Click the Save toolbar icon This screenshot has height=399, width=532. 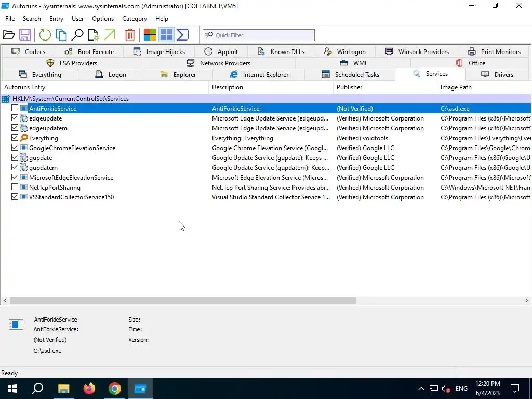click(x=25, y=35)
